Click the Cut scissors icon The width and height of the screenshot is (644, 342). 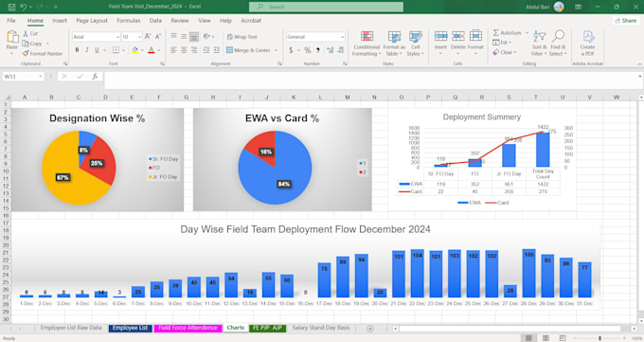(x=26, y=33)
